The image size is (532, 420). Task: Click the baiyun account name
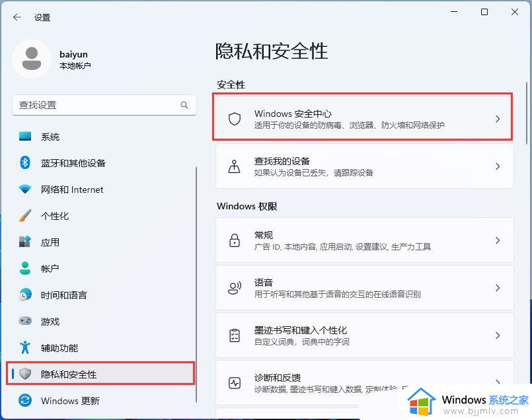tap(73, 54)
